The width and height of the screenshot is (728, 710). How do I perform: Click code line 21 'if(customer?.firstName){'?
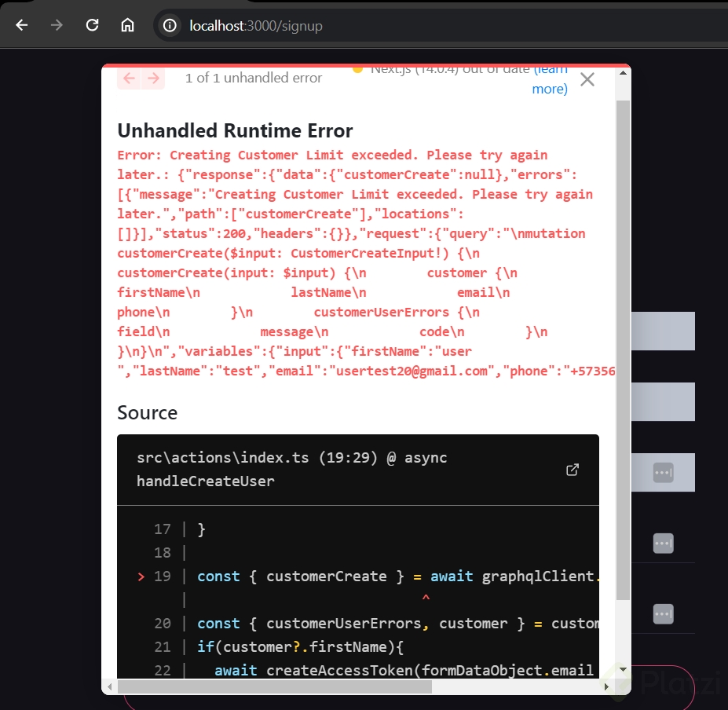[x=301, y=647]
